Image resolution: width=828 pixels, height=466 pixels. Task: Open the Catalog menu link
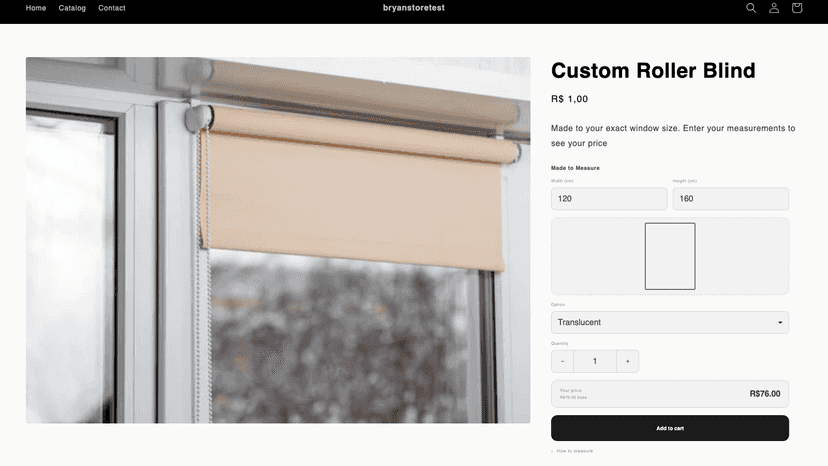pos(72,8)
